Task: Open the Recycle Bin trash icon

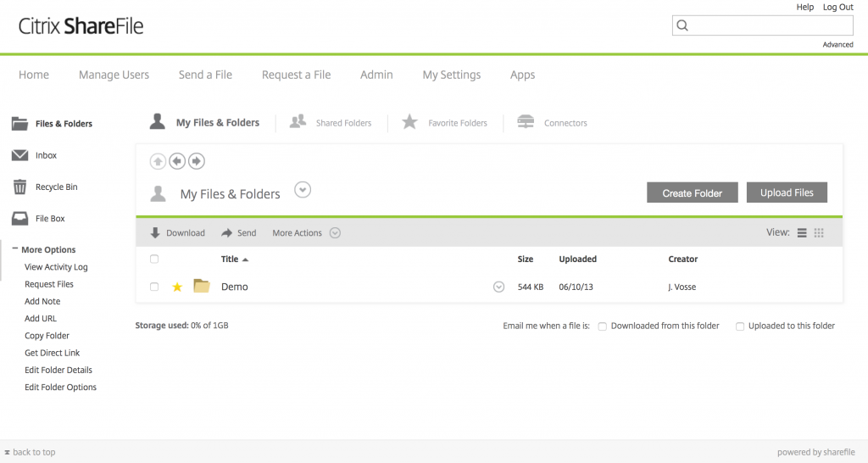Action: [x=19, y=187]
